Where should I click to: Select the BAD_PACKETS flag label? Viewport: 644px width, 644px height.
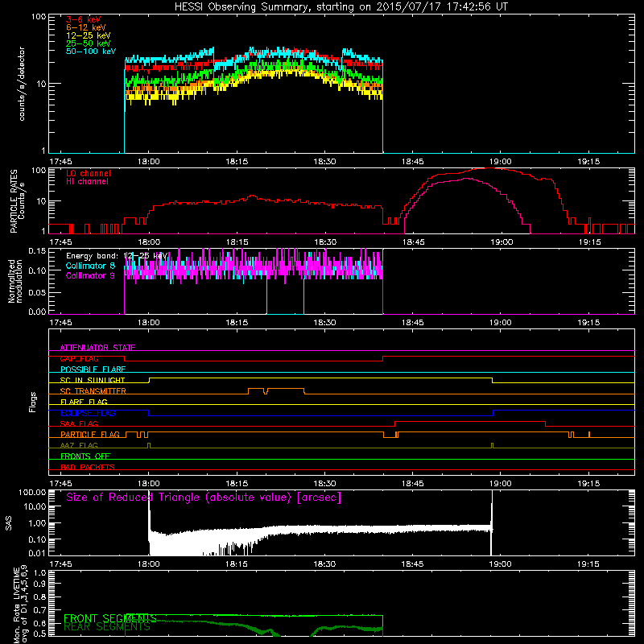click(x=88, y=467)
